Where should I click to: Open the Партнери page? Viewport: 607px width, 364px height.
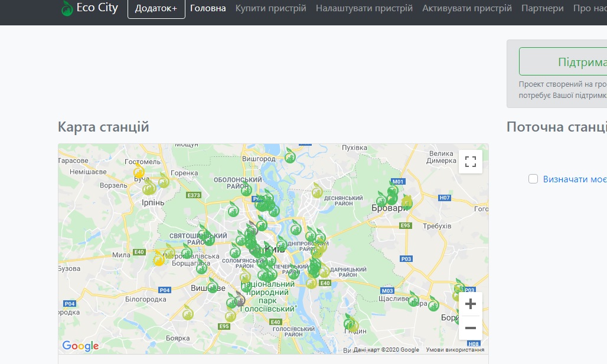542,9
